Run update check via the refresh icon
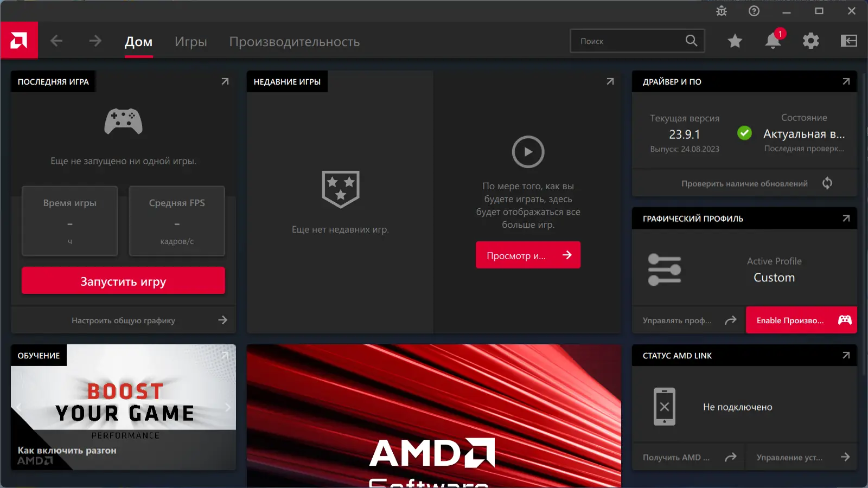The image size is (868, 488). 827,183
